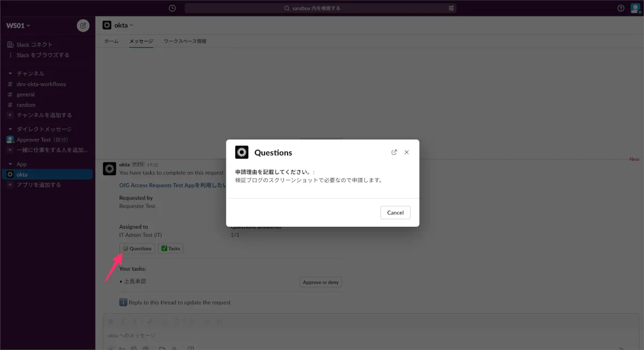Collapse the チャンネル section
The height and width of the screenshot is (350, 644).
pos(10,73)
